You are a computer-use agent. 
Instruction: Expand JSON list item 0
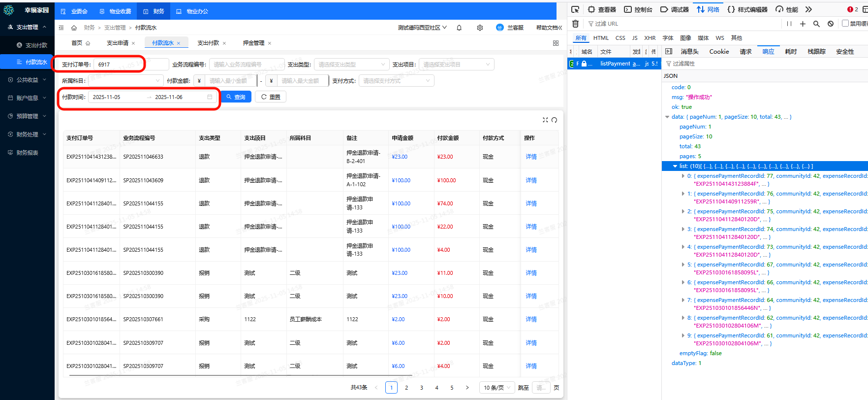tap(683, 176)
